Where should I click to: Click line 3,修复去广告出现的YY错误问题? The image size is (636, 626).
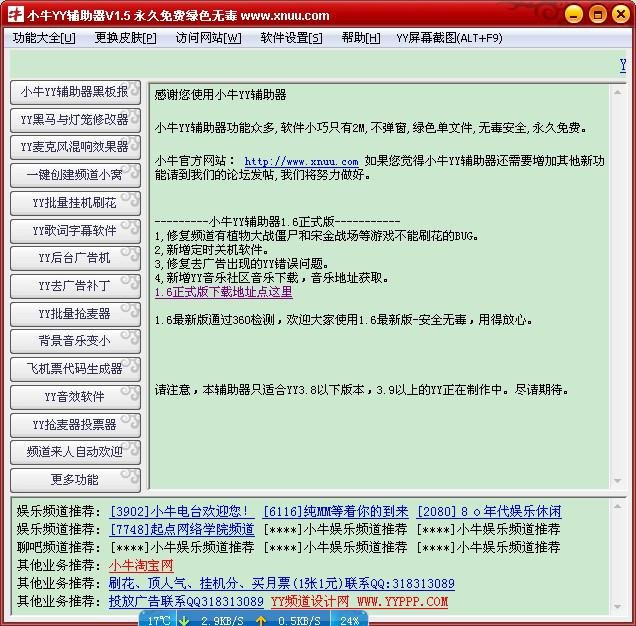coord(242,264)
